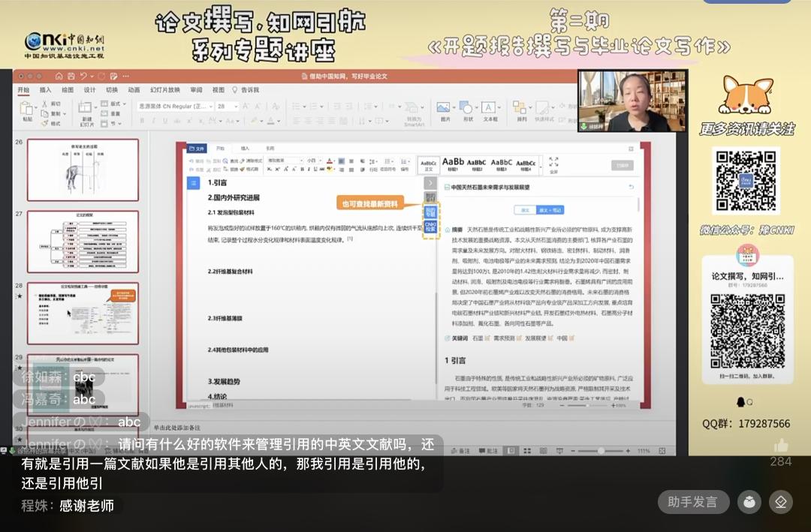Click the highlighted CNKI search icon in the document
This screenshot has height=532, width=811.
click(x=431, y=227)
